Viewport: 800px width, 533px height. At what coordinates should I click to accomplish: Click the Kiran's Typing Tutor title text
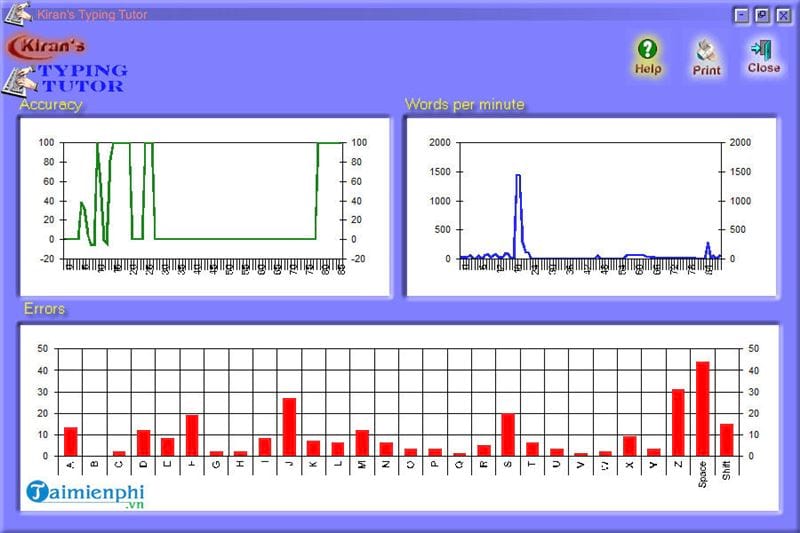coord(92,14)
